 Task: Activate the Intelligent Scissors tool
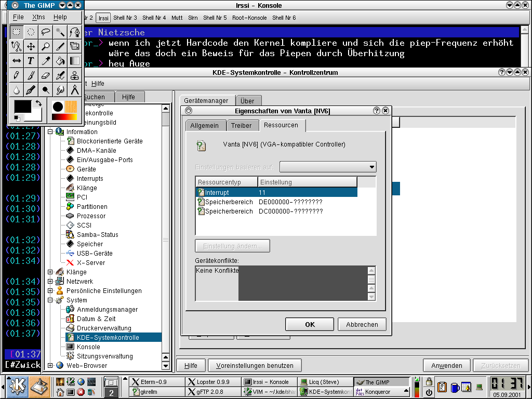[16, 46]
